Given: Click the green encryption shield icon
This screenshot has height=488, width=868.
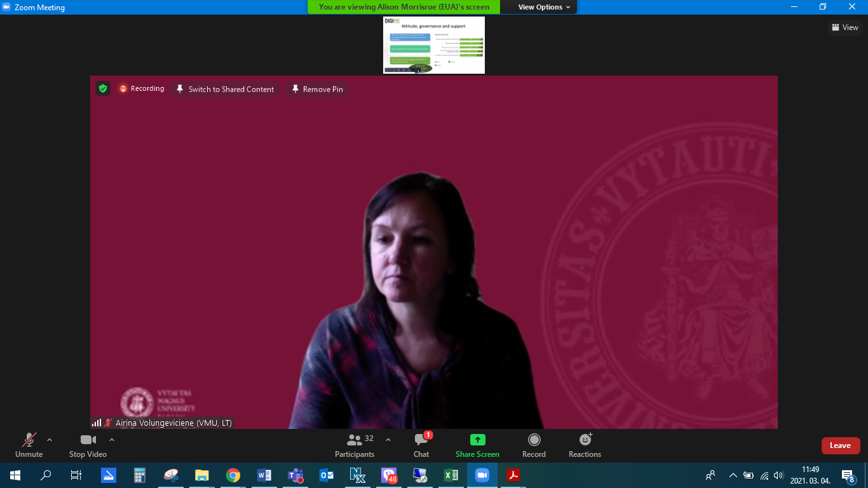Looking at the screenshot, I should 103,89.
